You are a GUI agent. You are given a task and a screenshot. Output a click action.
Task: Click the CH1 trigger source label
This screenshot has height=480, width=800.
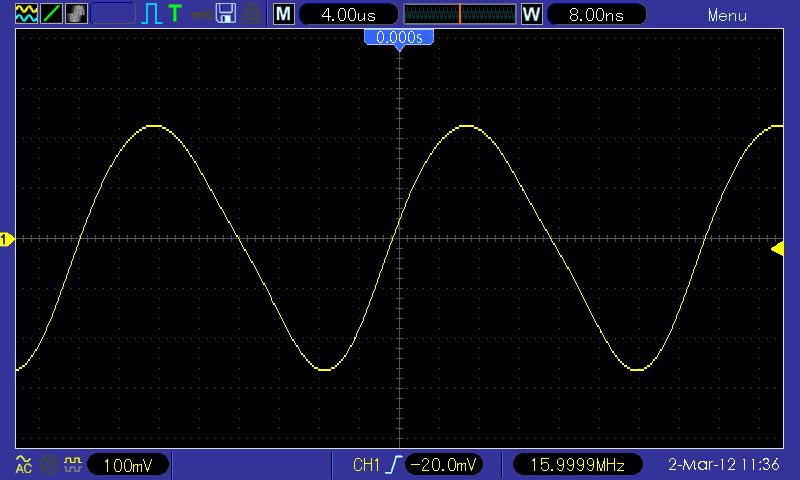(x=366, y=465)
